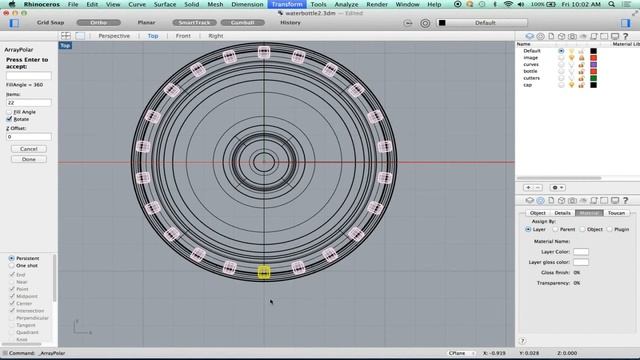Assign material by Parent radio
The width and height of the screenshot is (640, 360).
click(555, 229)
